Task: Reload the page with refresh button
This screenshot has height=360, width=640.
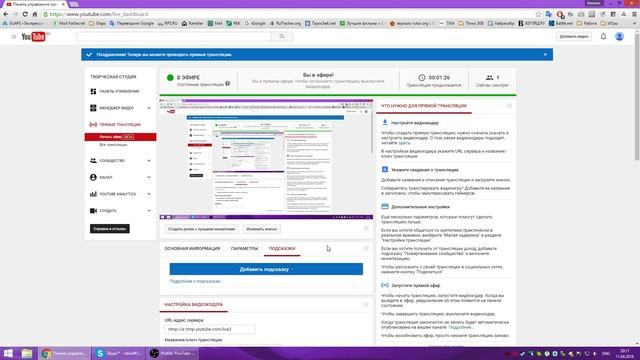Action: (x=25, y=14)
